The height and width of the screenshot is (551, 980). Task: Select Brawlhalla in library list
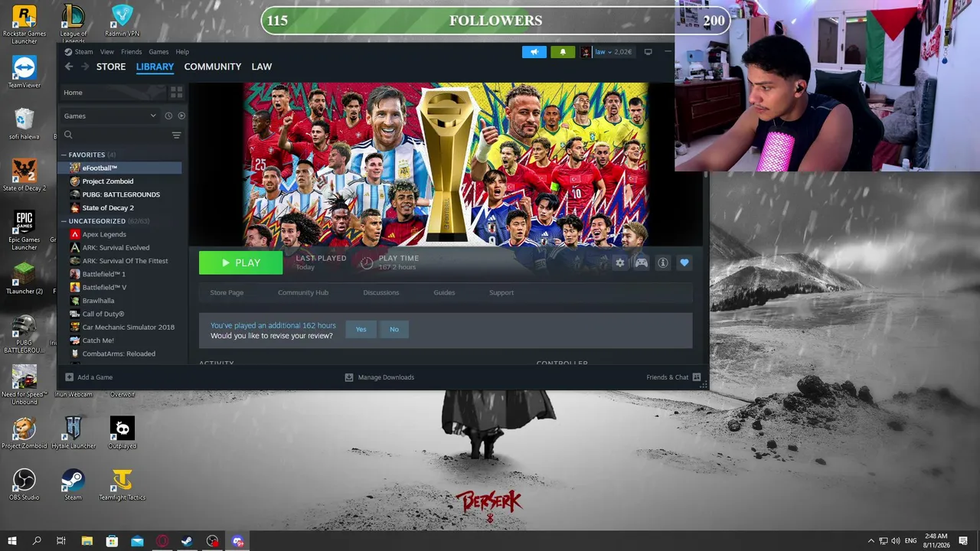pos(121,301)
